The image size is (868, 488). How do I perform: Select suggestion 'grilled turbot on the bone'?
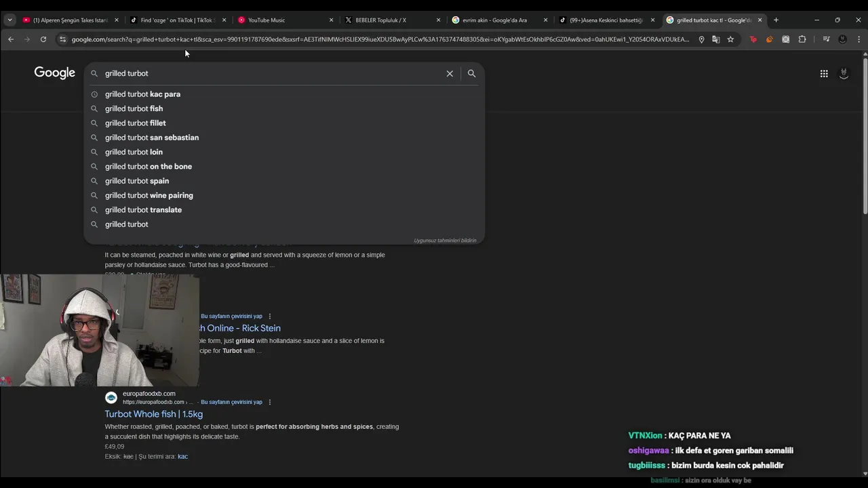(284, 167)
